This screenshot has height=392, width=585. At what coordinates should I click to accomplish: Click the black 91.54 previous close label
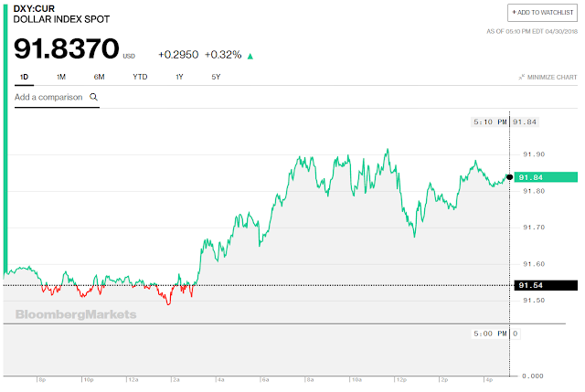(x=546, y=285)
